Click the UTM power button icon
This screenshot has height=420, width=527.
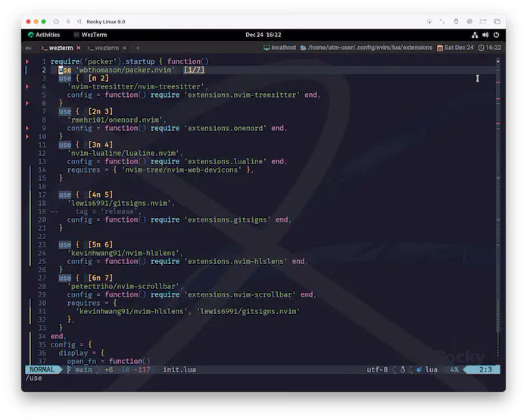56,21
